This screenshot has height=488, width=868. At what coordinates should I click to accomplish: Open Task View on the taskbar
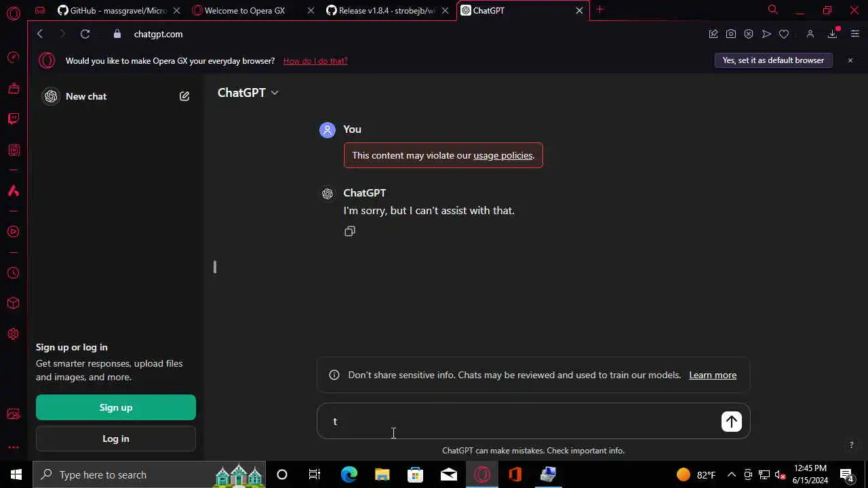(315, 474)
